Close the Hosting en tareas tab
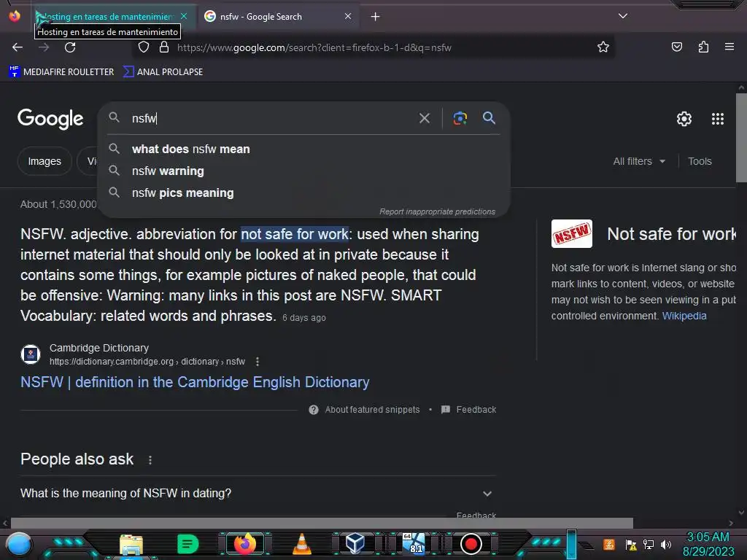This screenshot has width=747, height=560. pyautogui.click(x=184, y=16)
